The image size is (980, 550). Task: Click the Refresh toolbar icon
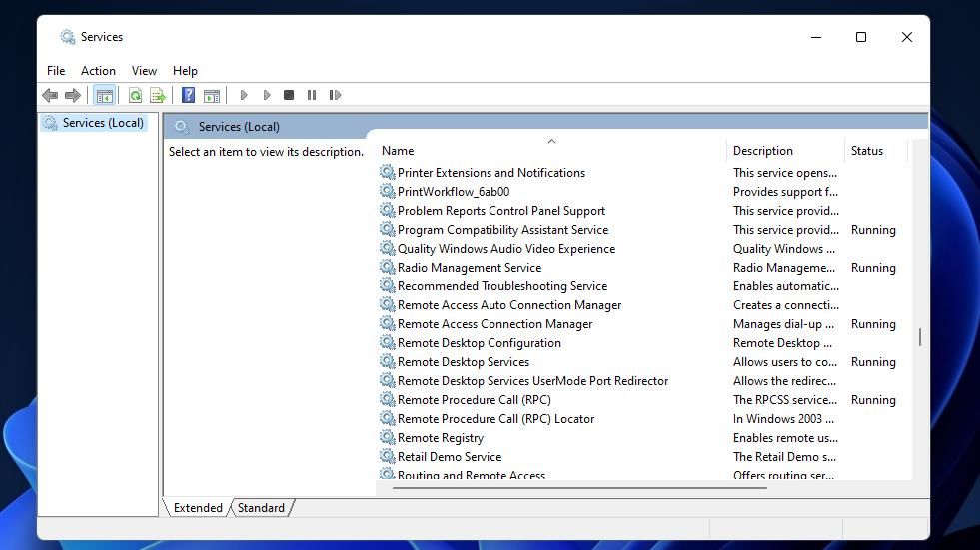(135, 95)
